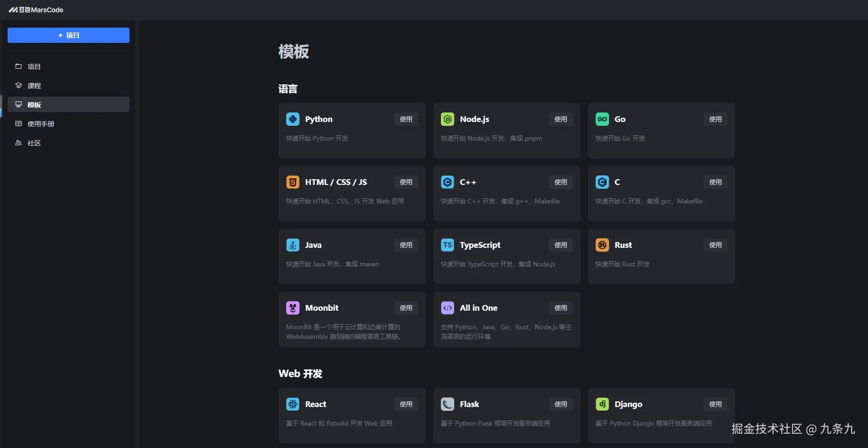
Task: Click Node.js description mentioning pnpm
Action: click(x=491, y=138)
